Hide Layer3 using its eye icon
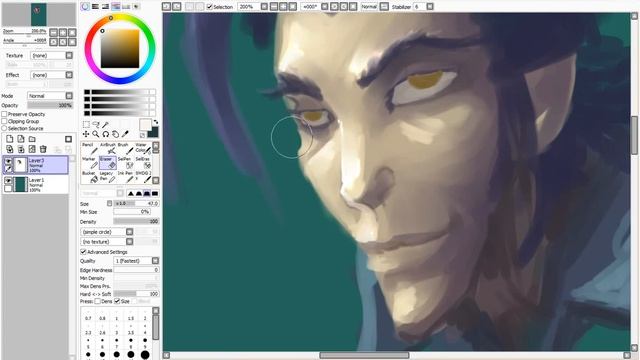 point(8,162)
